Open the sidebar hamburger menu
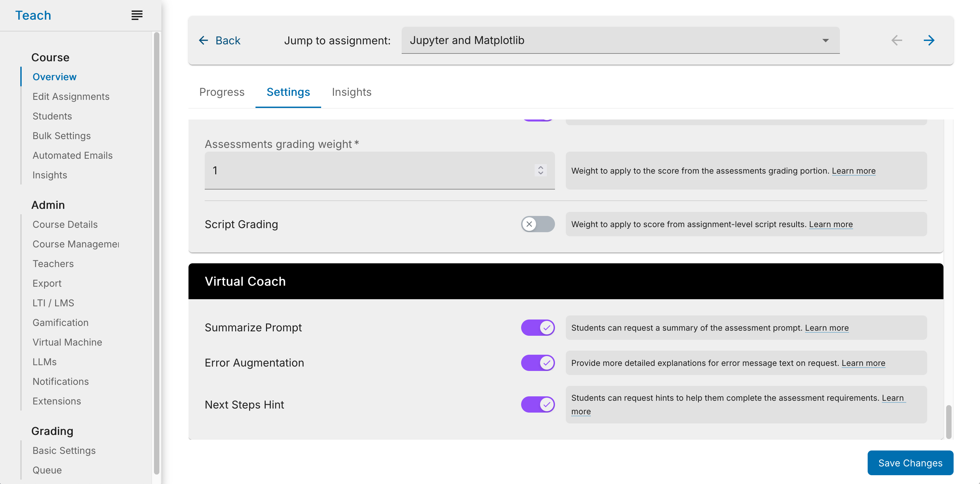The image size is (980, 484). [x=137, y=15]
